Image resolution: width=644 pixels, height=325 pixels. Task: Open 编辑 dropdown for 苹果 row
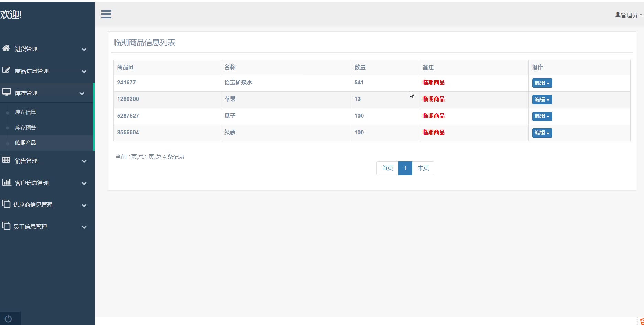pos(542,100)
